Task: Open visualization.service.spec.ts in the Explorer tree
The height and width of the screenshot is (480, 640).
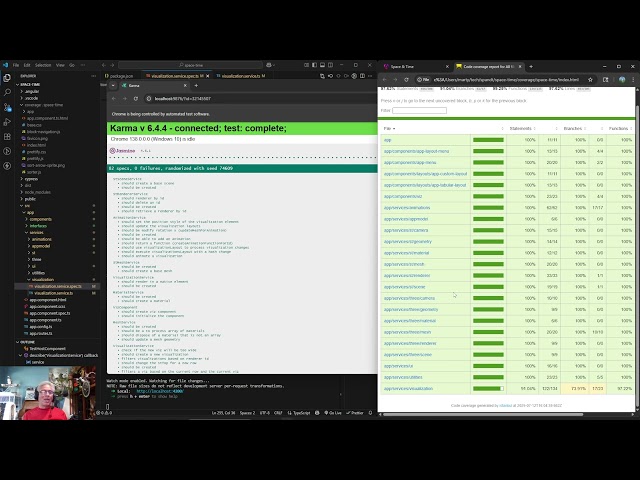Action: click(x=58, y=287)
